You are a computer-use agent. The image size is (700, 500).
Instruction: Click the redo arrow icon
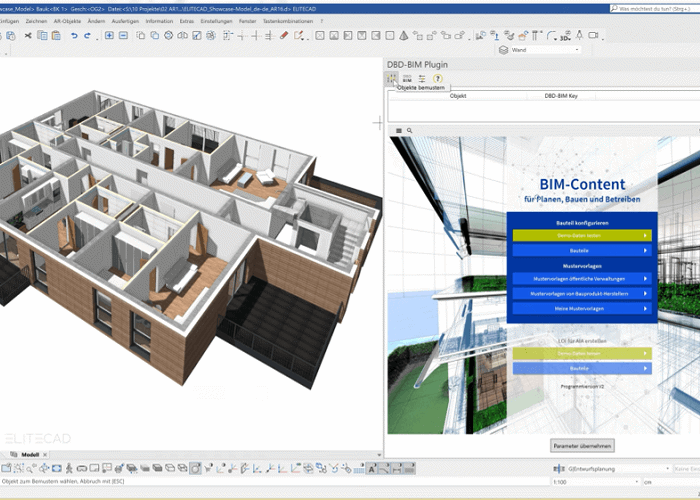click(88, 35)
